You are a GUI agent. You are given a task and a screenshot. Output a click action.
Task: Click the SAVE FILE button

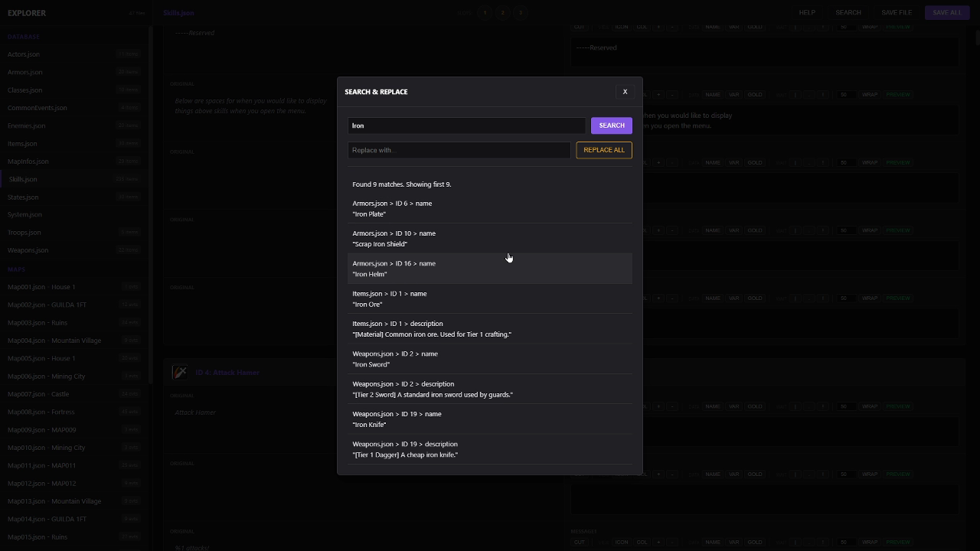click(897, 12)
